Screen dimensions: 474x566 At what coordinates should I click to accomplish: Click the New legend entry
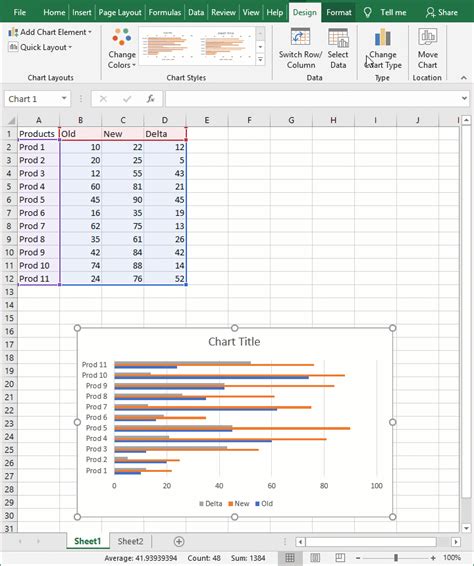coord(239,504)
